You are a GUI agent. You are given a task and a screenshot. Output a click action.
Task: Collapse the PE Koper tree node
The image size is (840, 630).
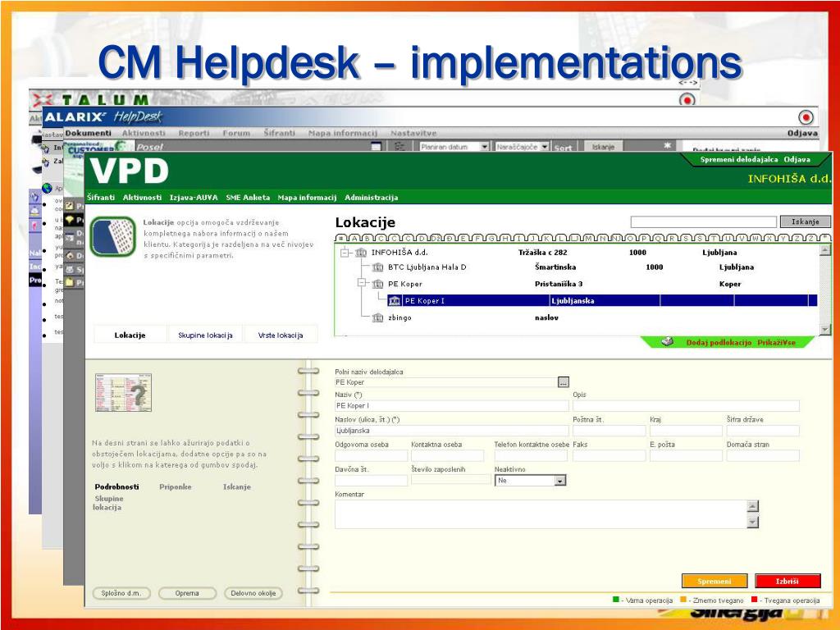362,282
